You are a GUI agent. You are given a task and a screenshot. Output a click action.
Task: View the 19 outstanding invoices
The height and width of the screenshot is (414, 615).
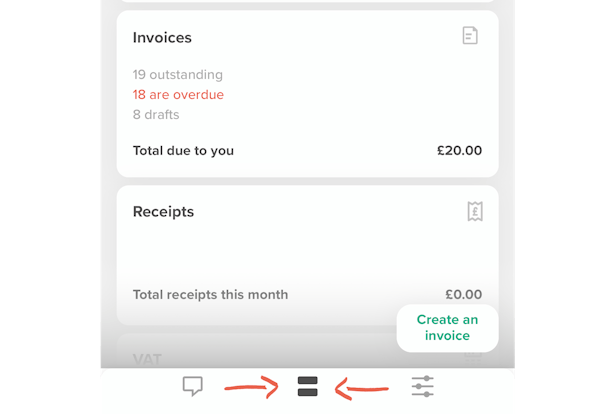178,74
